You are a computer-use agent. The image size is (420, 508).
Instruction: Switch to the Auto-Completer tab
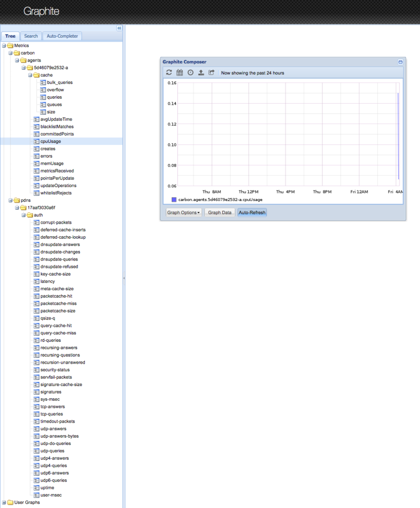click(x=62, y=36)
